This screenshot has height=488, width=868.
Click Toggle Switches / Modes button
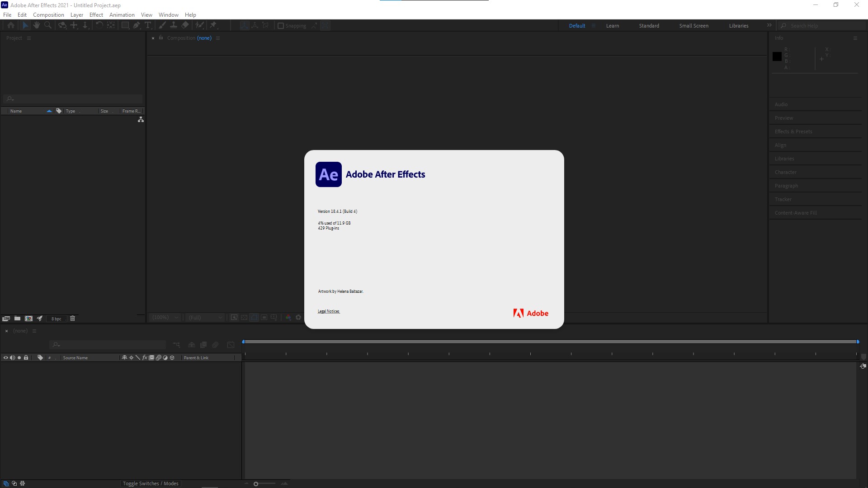(151, 483)
